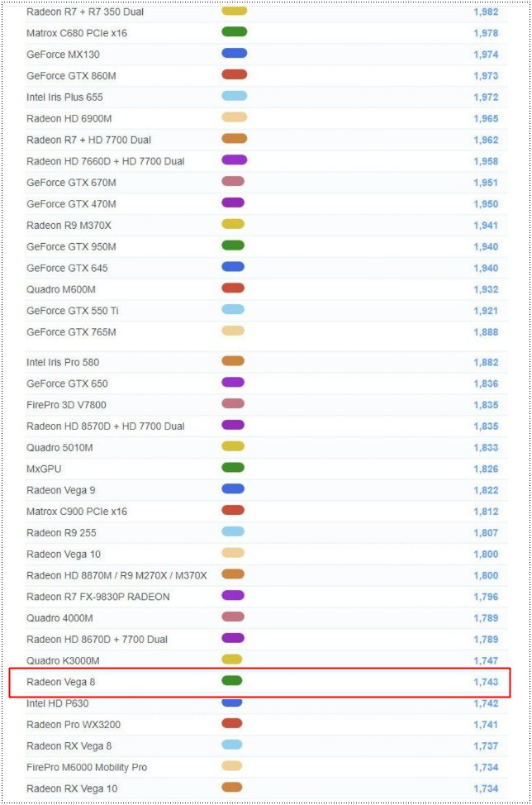Open the GeForce GTX 470M entry

pyautogui.click(x=71, y=204)
